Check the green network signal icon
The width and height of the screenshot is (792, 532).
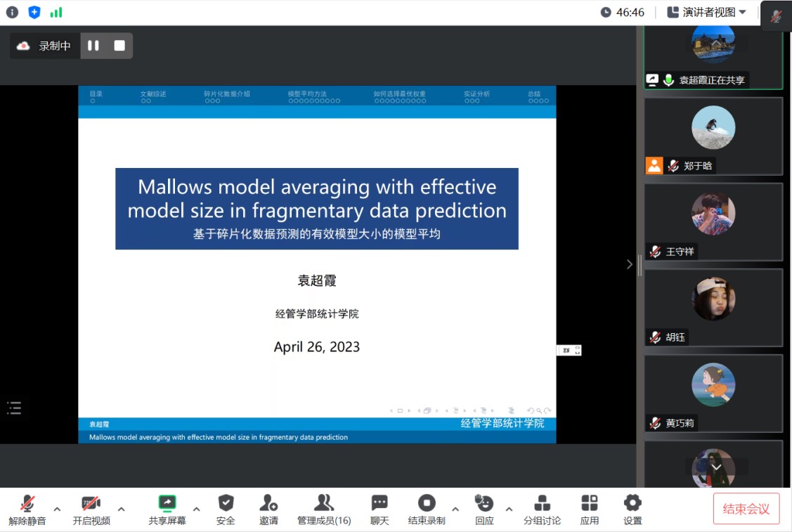click(x=56, y=12)
